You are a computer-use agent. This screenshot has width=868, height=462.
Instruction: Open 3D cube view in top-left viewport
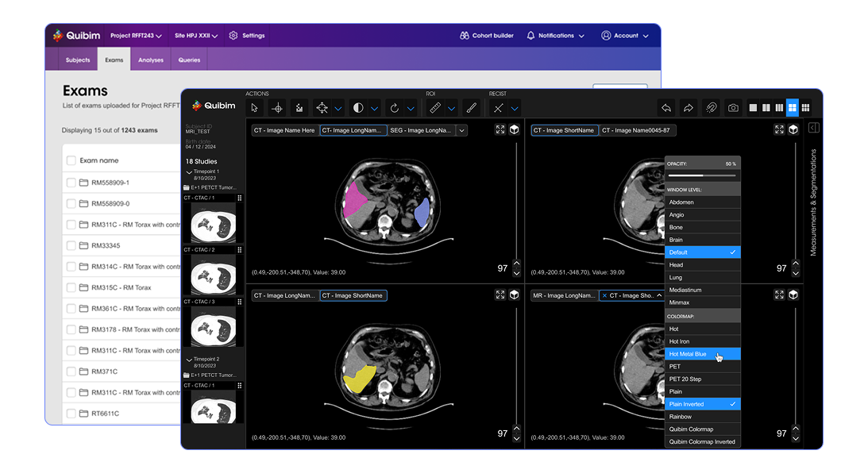click(514, 129)
